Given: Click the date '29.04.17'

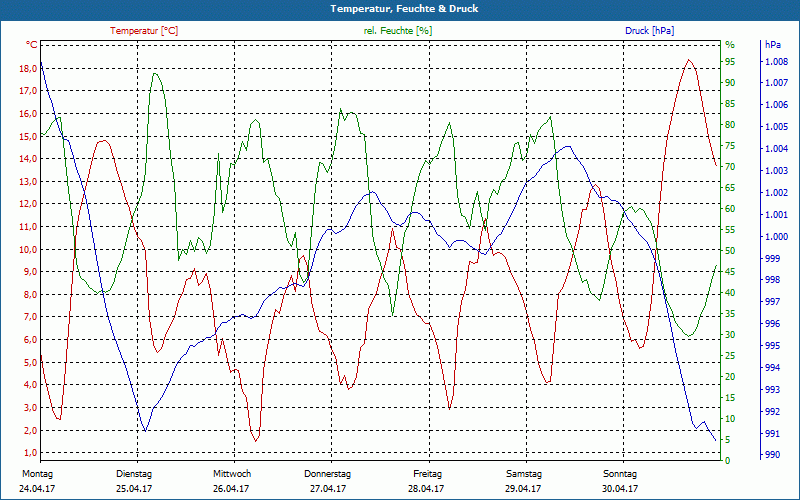Looking at the screenshot, I should pyautogui.click(x=523, y=489).
